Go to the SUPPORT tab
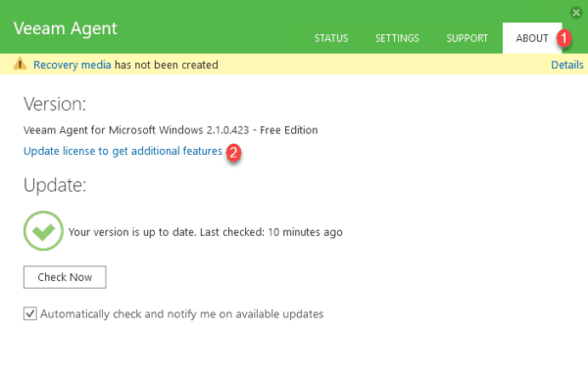The image size is (588, 383). (x=466, y=38)
